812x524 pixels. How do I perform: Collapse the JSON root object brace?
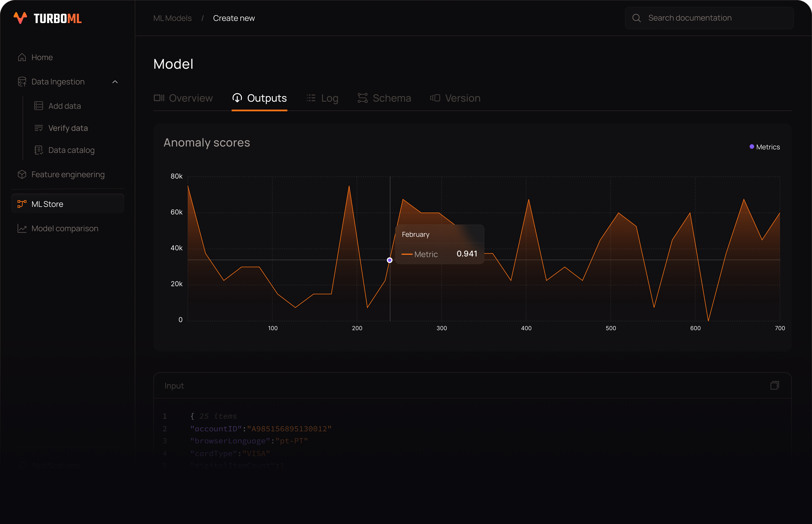(x=193, y=416)
